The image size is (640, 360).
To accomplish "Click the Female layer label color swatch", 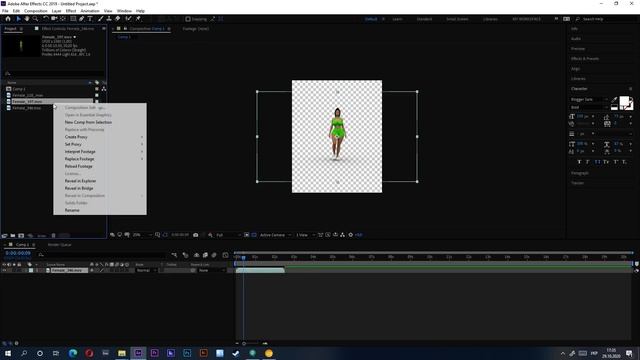I will click(x=31, y=270).
